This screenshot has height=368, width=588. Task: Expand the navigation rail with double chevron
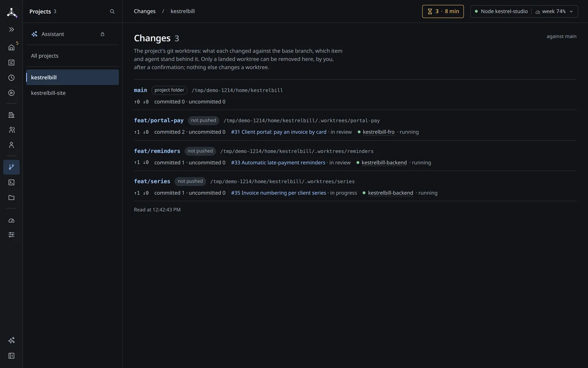(11, 29)
